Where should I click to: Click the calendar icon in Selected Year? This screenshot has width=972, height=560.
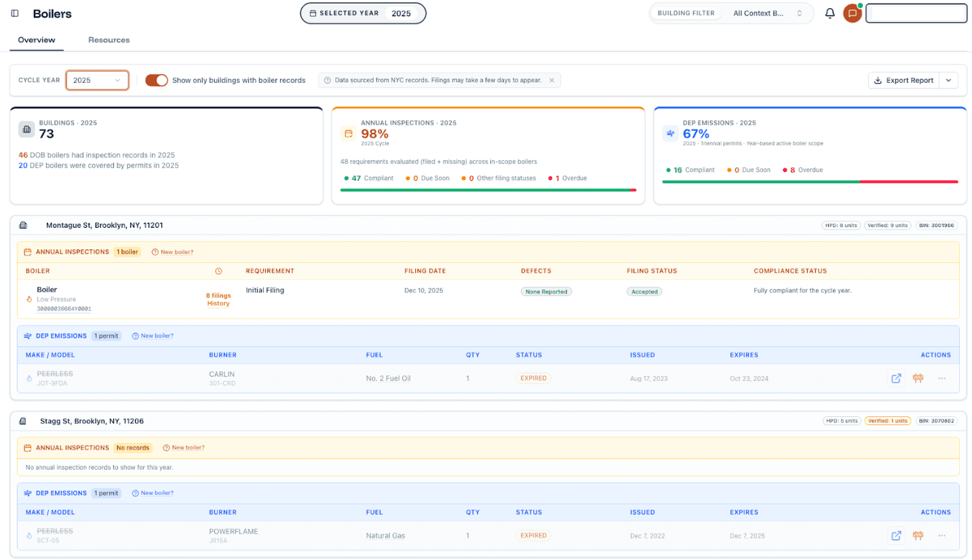tap(313, 14)
